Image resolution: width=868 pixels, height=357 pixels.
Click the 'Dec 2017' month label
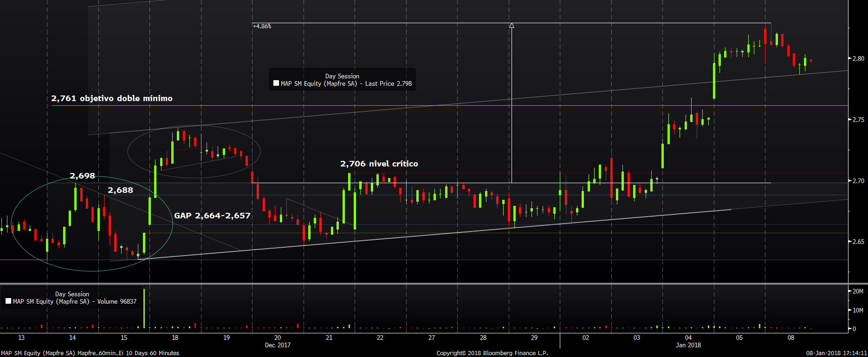[x=278, y=345]
